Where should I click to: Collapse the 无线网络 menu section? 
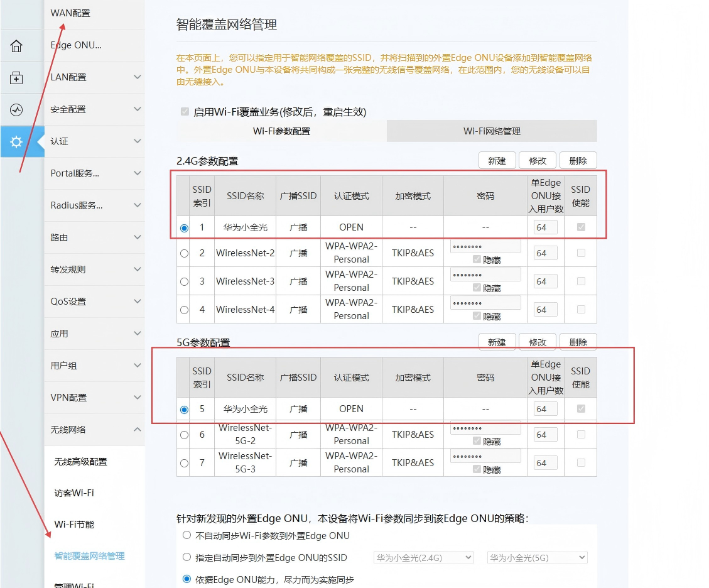[x=138, y=430]
